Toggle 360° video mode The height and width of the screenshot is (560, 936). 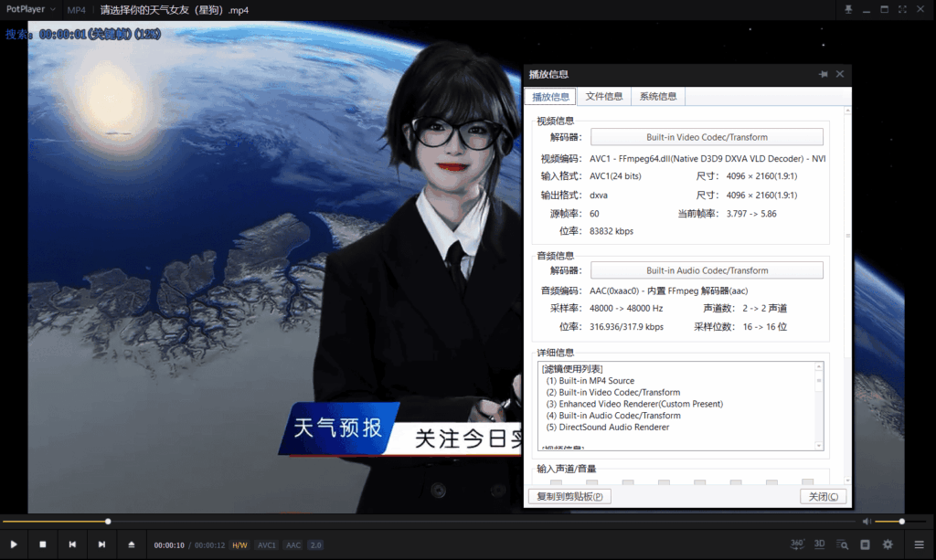796,544
